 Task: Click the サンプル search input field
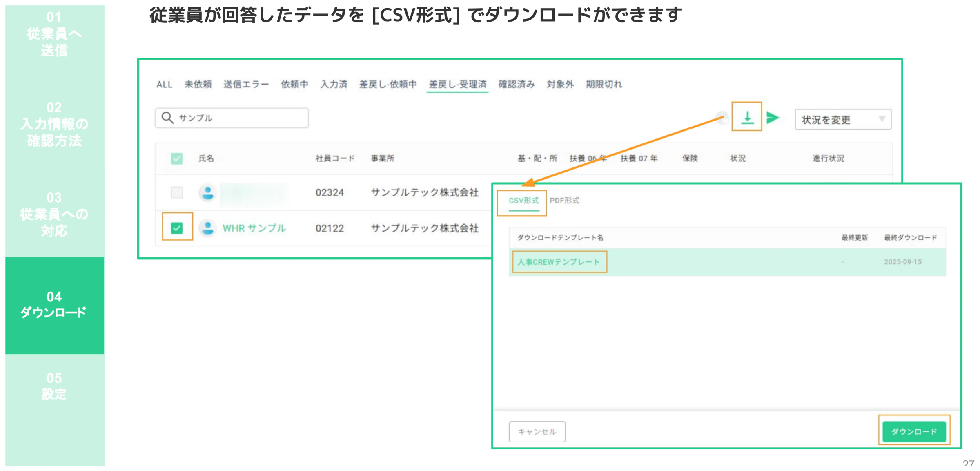pos(232,118)
